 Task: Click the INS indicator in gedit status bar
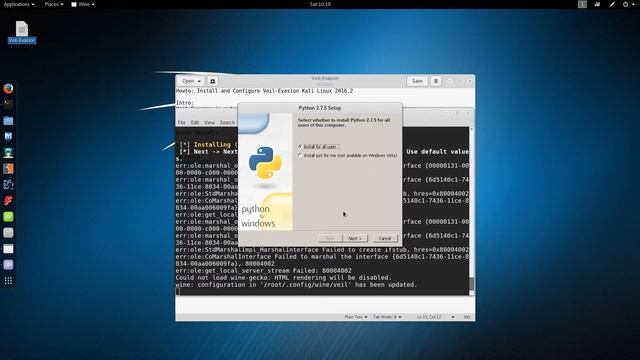[x=467, y=317]
